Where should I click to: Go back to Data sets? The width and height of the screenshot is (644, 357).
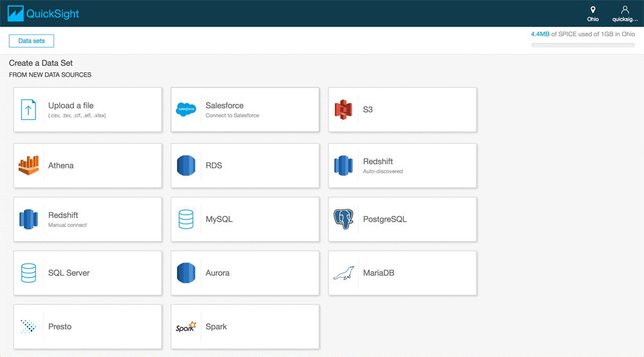(x=32, y=41)
